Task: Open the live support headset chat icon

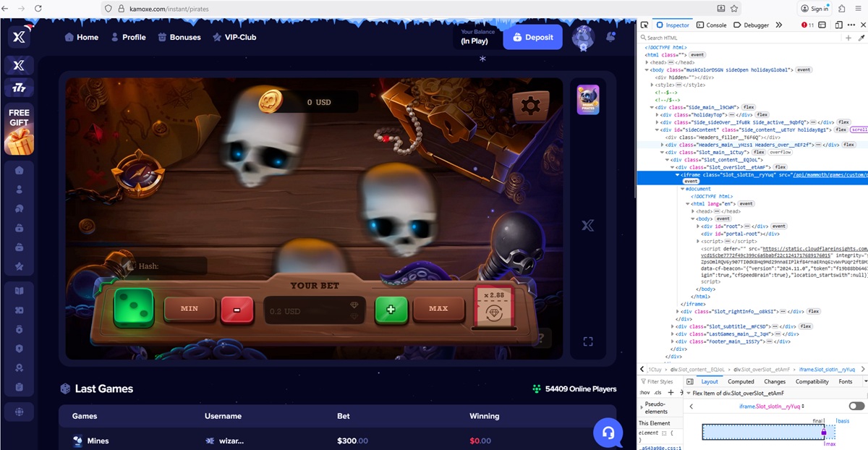Action: pos(608,433)
